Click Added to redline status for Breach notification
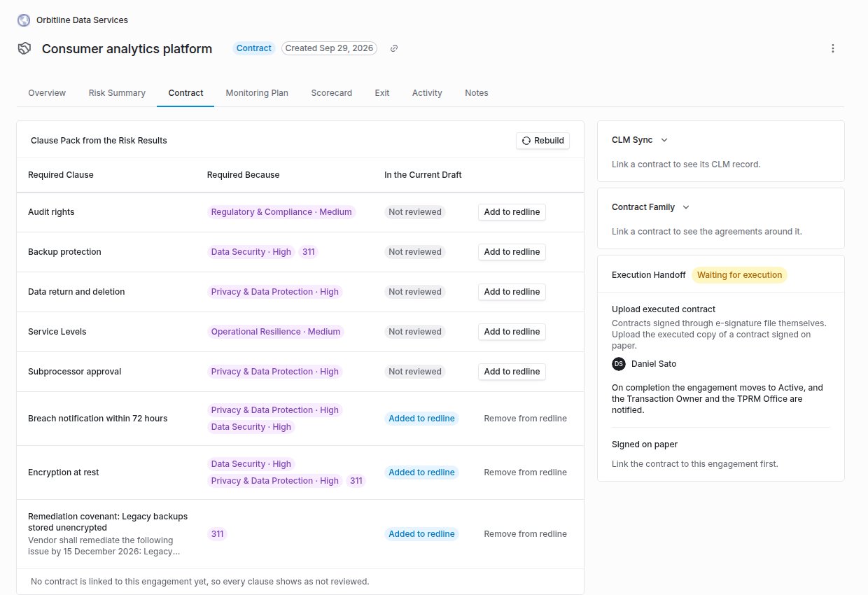868x595 pixels. point(421,419)
